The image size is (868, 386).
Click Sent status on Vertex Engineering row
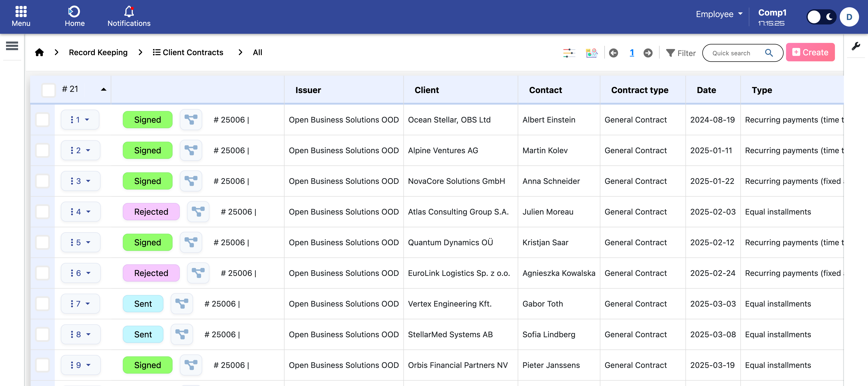(x=143, y=304)
